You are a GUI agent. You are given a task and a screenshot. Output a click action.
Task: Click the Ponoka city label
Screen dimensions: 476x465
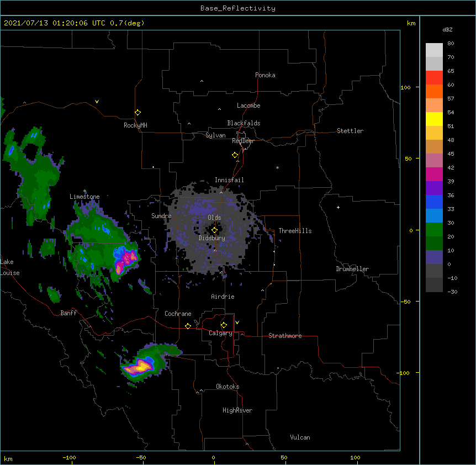click(265, 75)
